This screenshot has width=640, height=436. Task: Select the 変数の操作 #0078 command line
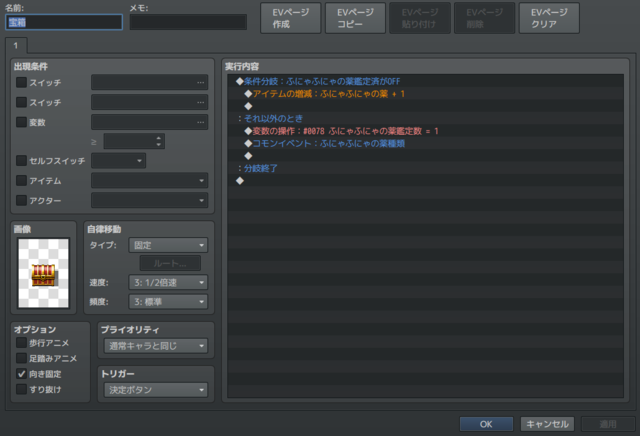[425, 131]
